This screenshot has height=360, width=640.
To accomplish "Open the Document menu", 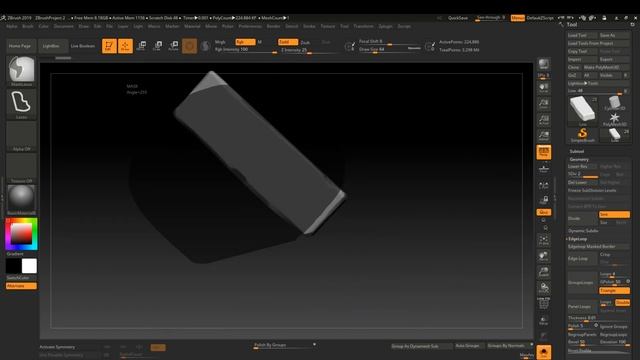I will 64,26.
